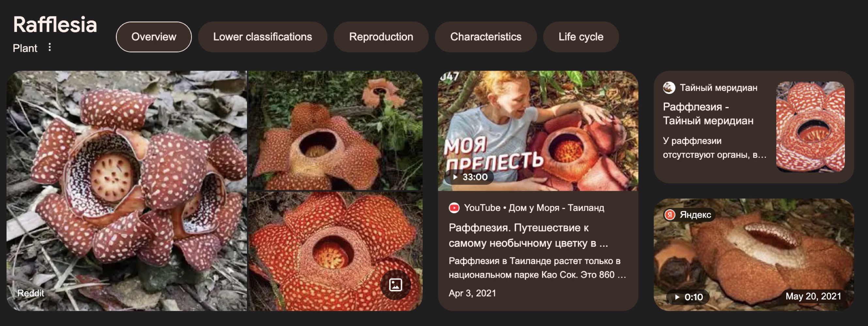Open the Reddit Rafflesia photo
The height and width of the screenshot is (326, 868).
(x=126, y=190)
